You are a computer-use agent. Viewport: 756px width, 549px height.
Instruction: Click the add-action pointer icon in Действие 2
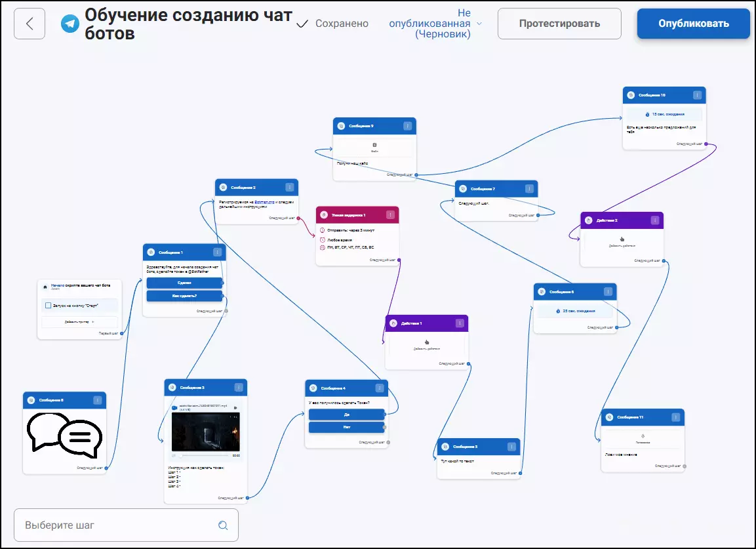(x=622, y=239)
